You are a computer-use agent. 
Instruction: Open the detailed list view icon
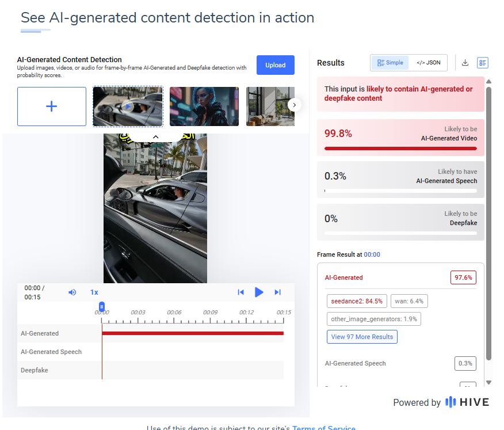click(x=483, y=63)
